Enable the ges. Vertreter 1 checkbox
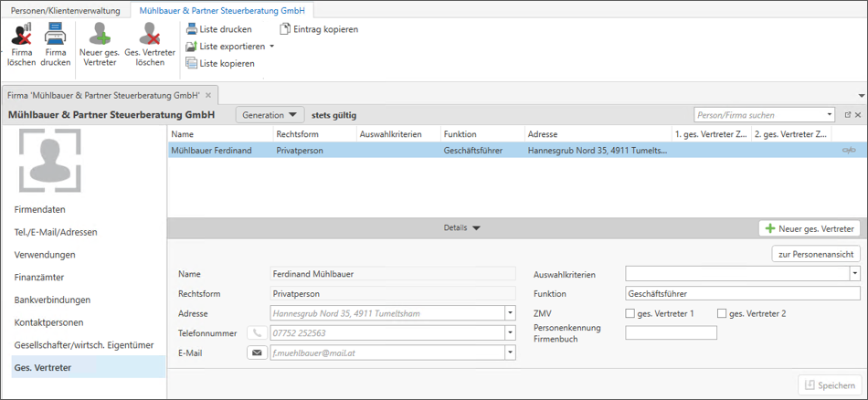This screenshot has height=400, width=868. 630,314
